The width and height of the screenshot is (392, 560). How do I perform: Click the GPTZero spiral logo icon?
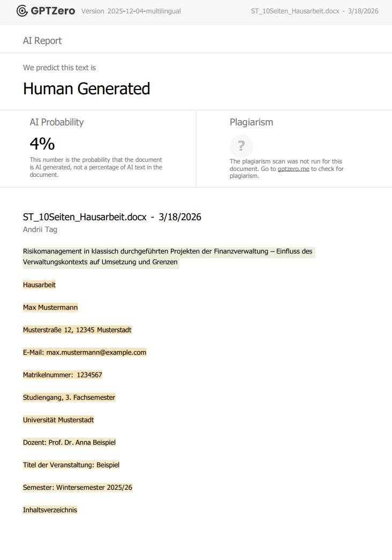pos(22,11)
